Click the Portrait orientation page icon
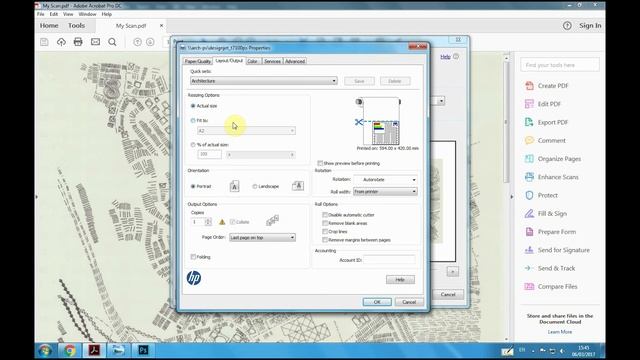The image size is (640, 360). [234, 187]
